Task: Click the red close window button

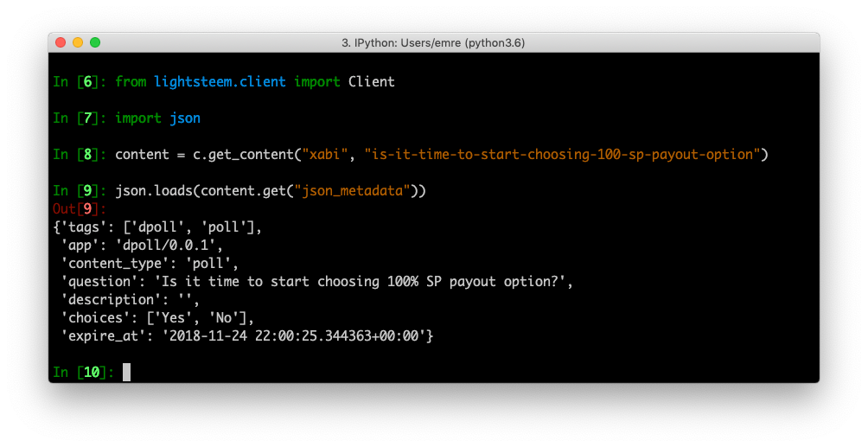Action: (61, 42)
